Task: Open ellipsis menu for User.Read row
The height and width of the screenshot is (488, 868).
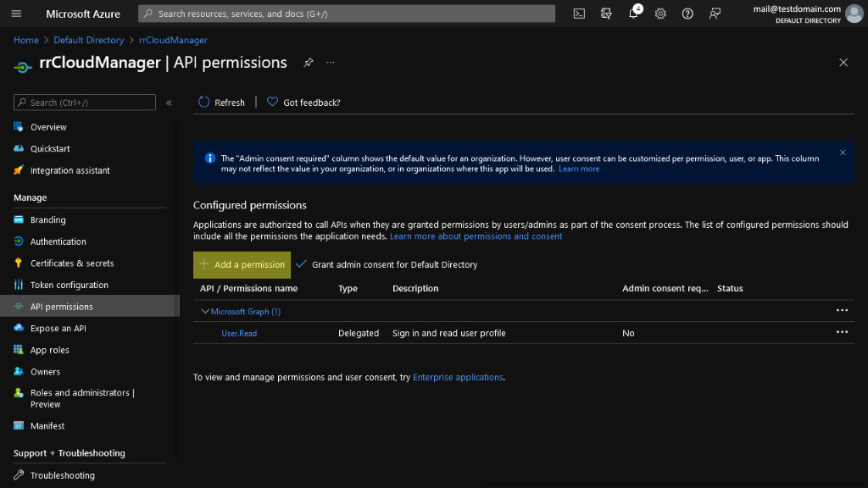Action: tap(842, 332)
